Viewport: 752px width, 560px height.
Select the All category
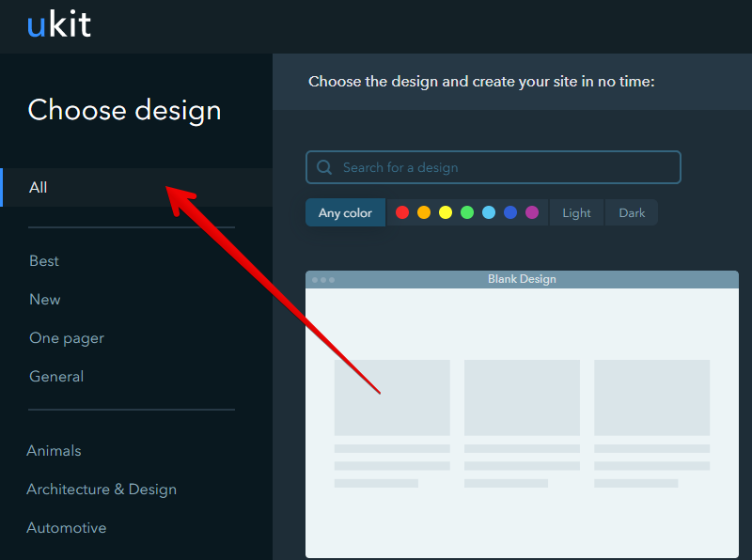tap(136, 188)
